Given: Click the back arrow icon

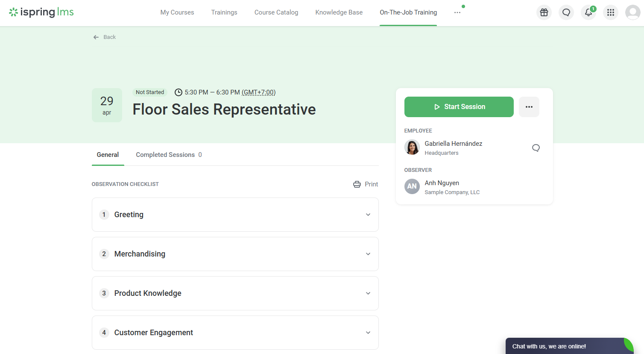Looking at the screenshot, I should pyautogui.click(x=96, y=37).
